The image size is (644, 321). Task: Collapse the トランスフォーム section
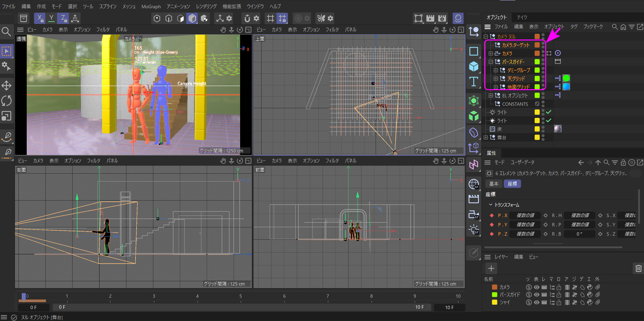coord(491,205)
